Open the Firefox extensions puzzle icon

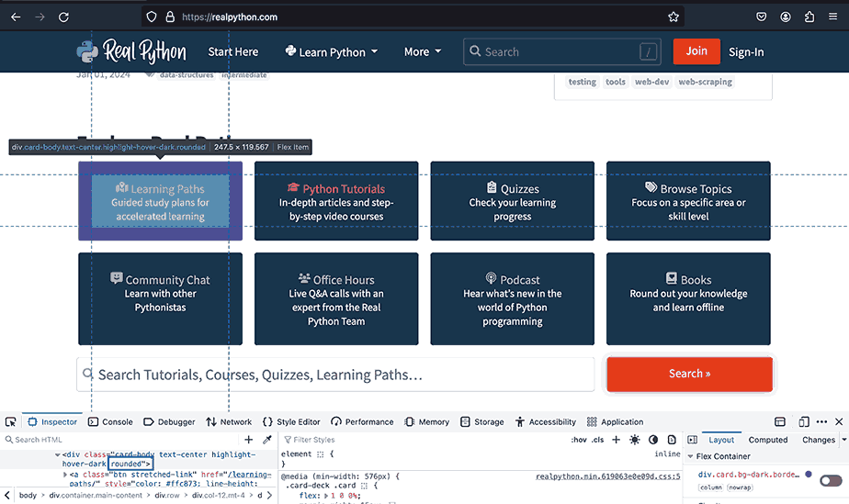tap(809, 17)
